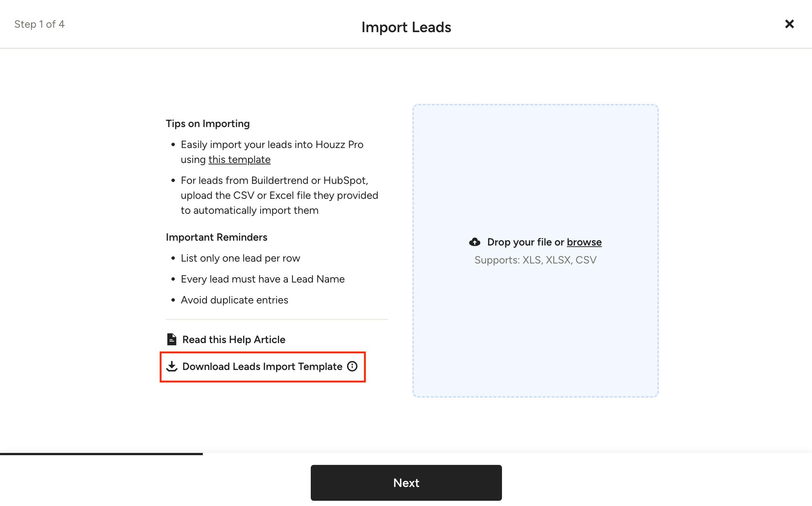Click "Every lead must have a Lead Name"

tap(263, 279)
